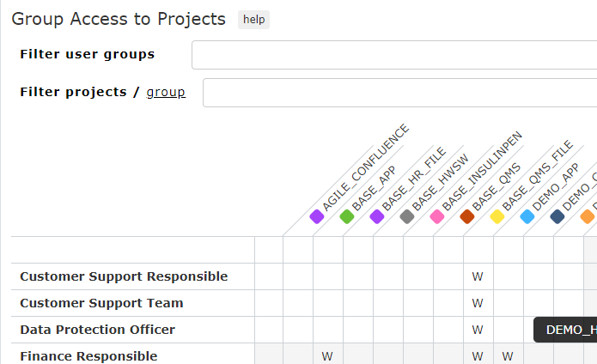Click the gray BASE_HWSW project icon
The image size is (597, 364).
point(407,217)
